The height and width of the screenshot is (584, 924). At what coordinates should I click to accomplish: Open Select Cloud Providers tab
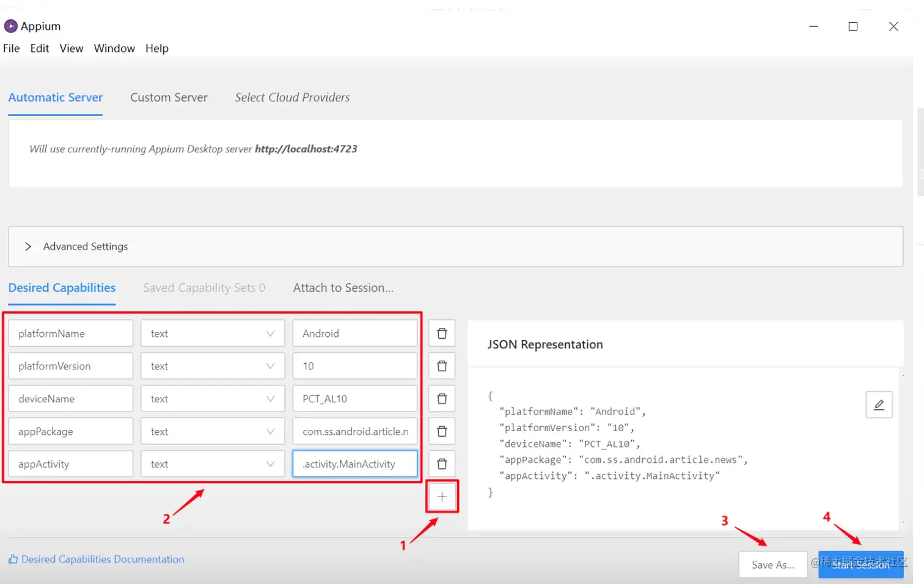tap(292, 97)
